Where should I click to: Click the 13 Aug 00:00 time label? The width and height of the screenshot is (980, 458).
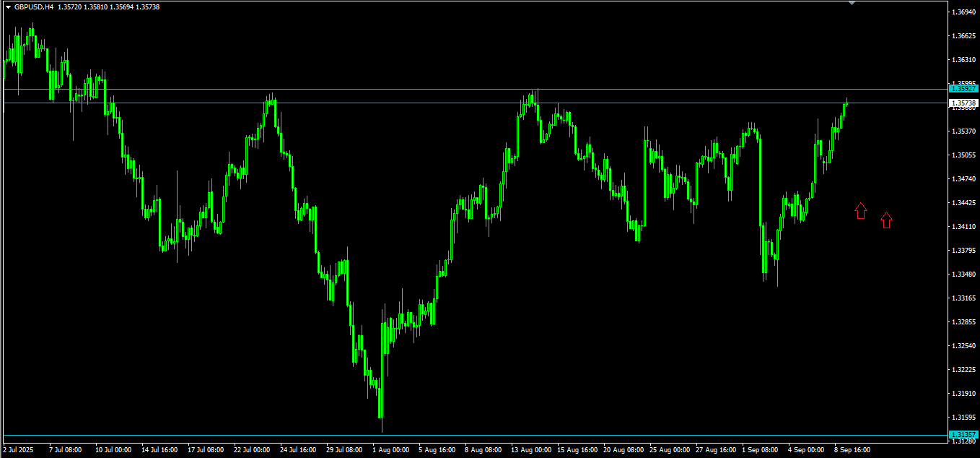click(532, 450)
